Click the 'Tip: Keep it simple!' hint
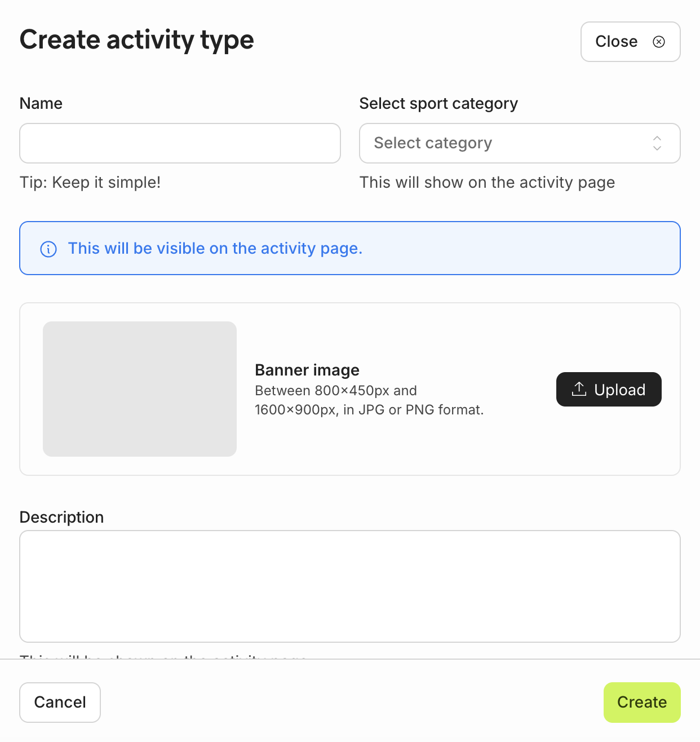The height and width of the screenshot is (742, 700). point(90,183)
